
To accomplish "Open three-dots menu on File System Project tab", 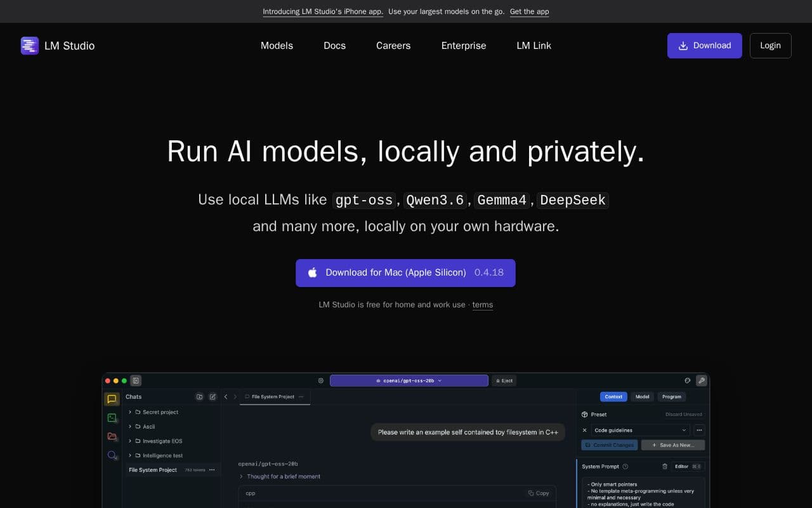I will [x=301, y=397].
